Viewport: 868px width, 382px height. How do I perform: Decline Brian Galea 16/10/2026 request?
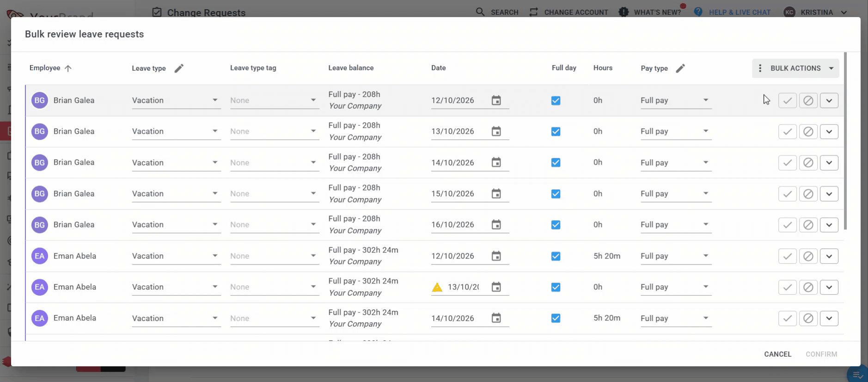(808, 225)
